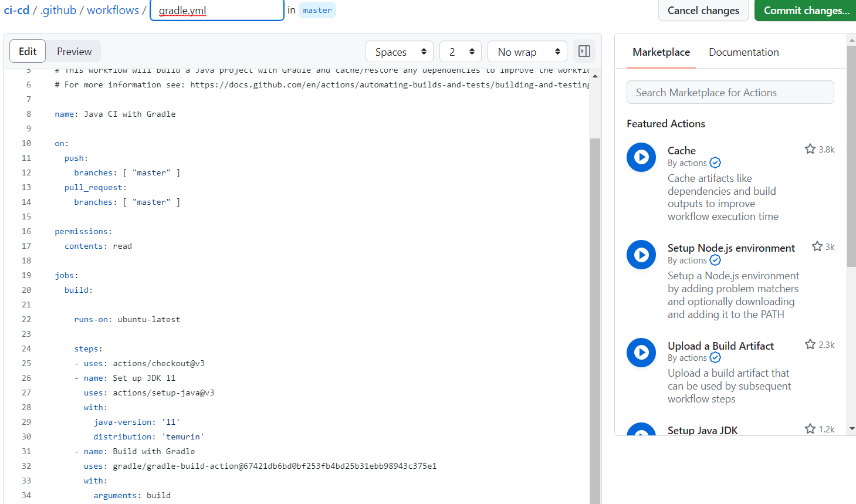Click the 'pull_request:' line
This screenshot has height=504, width=856.
(x=96, y=187)
